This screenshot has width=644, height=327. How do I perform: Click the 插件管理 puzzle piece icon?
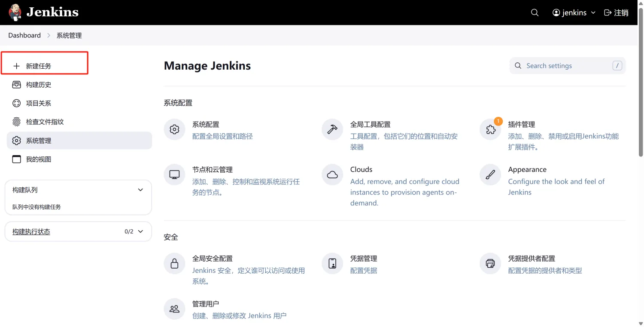(x=490, y=130)
